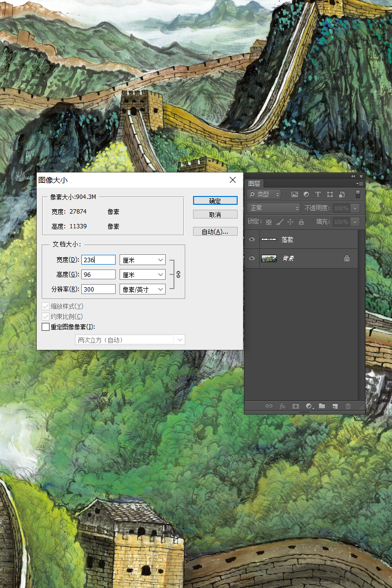Open the resolution unit 像素/英寸 dropdown
Screen dimensions: 392x588
point(143,289)
